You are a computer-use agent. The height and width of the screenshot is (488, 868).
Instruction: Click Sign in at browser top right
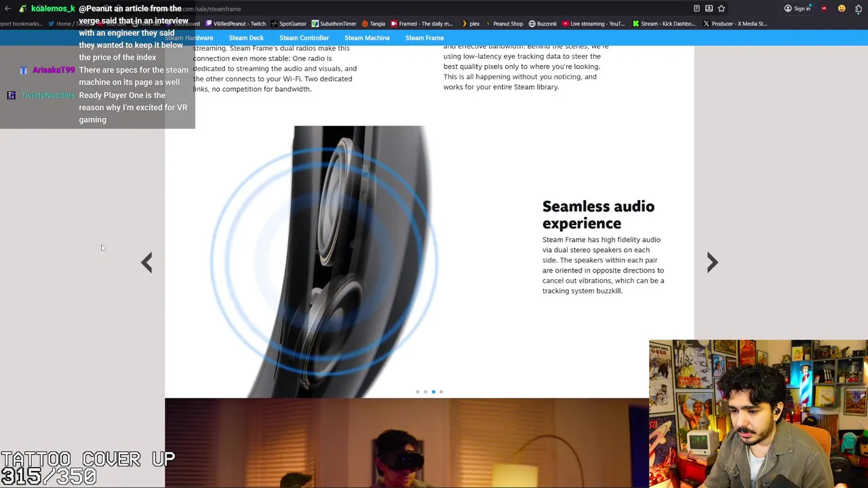tap(797, 9)
